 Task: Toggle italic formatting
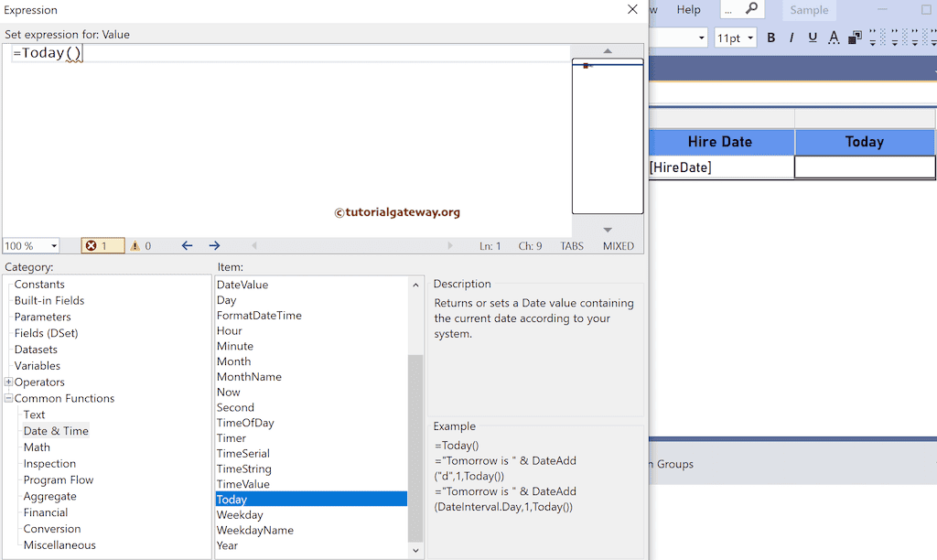coord(792,37)
